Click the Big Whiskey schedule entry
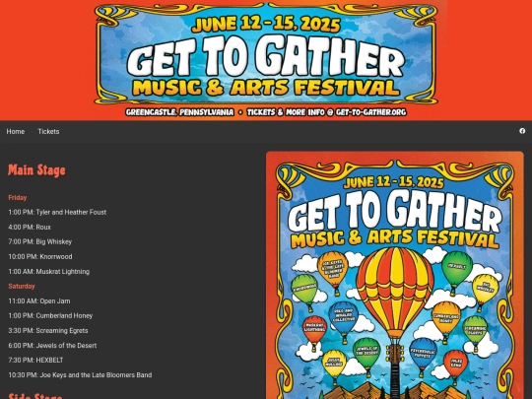The height and width of the screenshot is (399, 532). [x=40, y=241]
